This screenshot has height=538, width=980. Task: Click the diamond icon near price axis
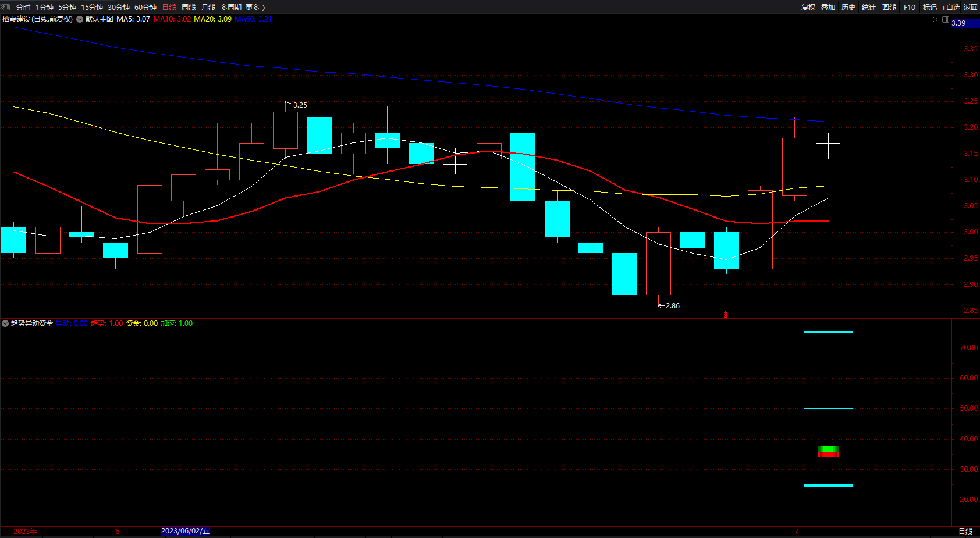pos(935,19)
